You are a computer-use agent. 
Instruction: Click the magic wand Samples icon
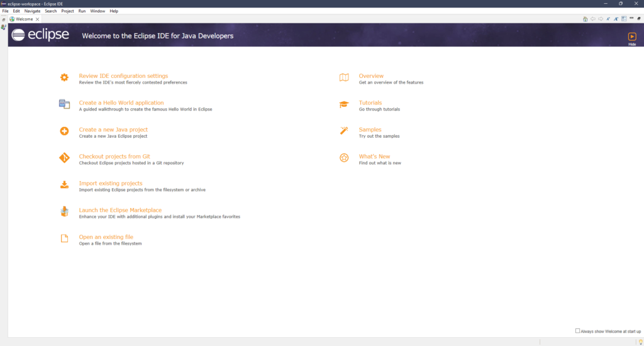click(x=344, y=131)
